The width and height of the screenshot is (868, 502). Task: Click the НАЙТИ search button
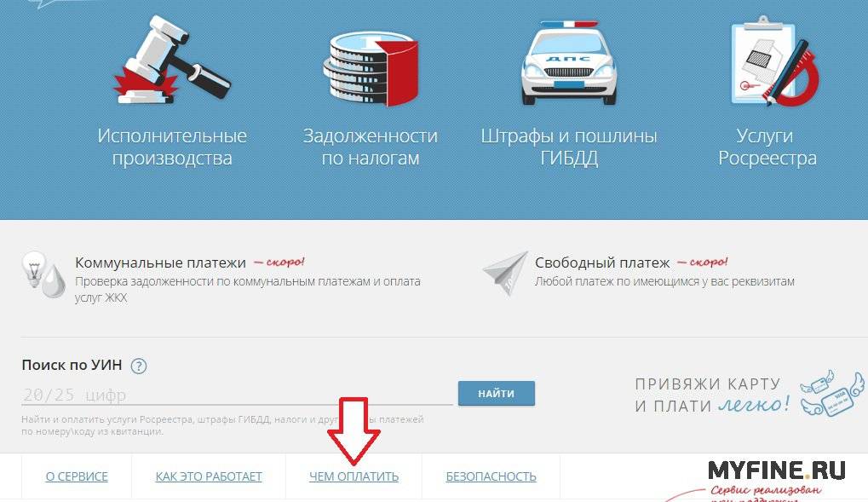pyautogui.click(x=497, y=394)
